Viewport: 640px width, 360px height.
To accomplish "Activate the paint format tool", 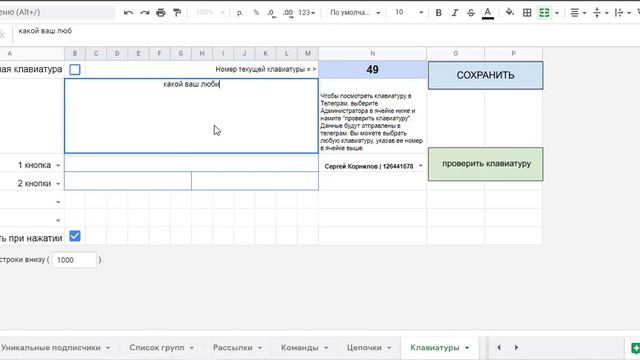I will (177, 13).
